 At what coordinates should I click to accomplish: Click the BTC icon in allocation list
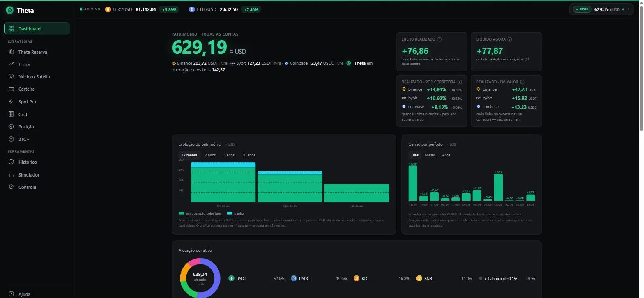[x=356, y=278]
